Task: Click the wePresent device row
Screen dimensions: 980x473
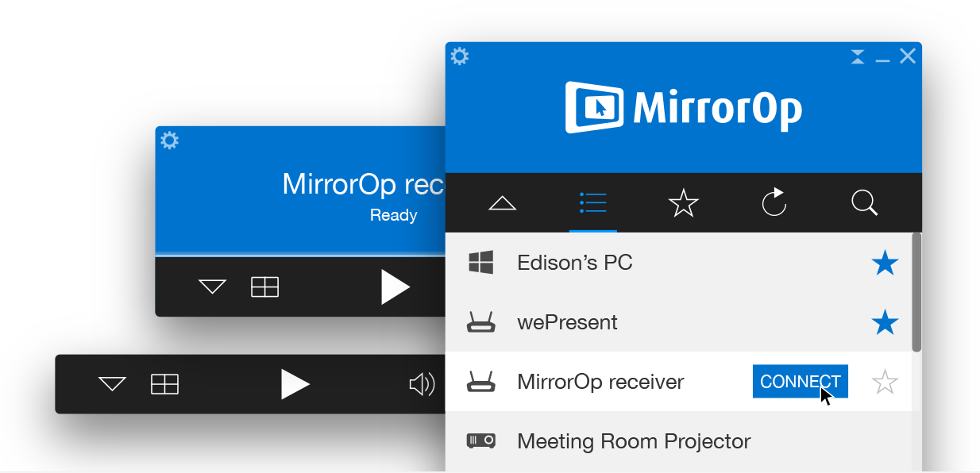Action: pyautogui.click(x=567, y=323)
